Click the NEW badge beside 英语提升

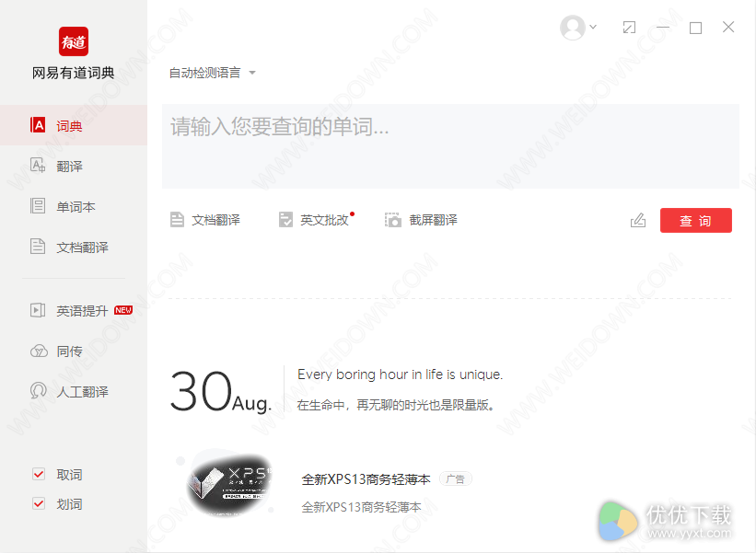pos(123,310)
